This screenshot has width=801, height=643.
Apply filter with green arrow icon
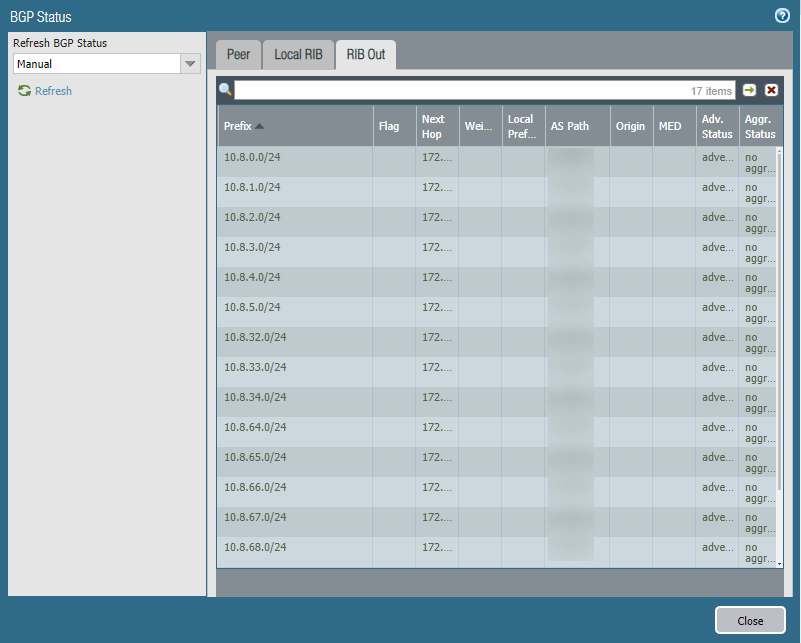(x=750, y=90)
